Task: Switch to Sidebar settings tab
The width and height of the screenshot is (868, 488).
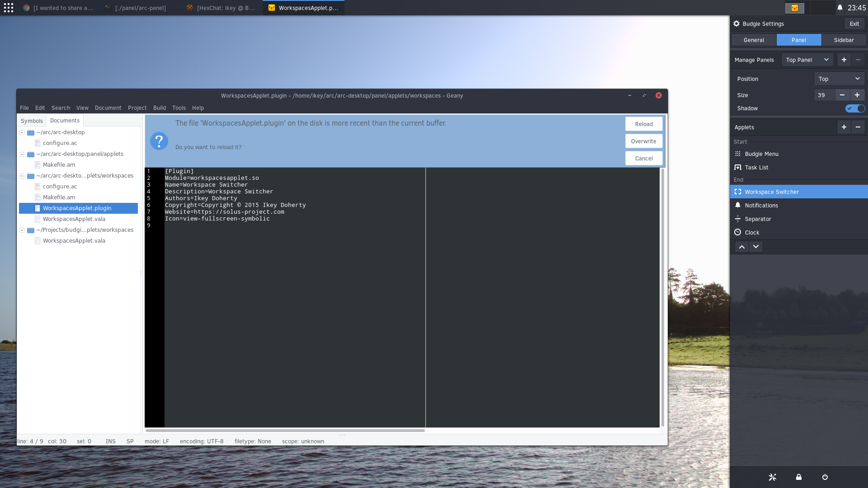Action: click(844, 40)
